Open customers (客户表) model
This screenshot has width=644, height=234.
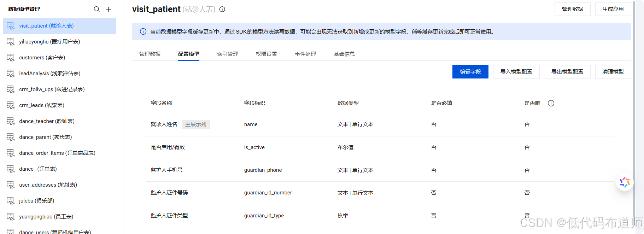pos(59,58)
